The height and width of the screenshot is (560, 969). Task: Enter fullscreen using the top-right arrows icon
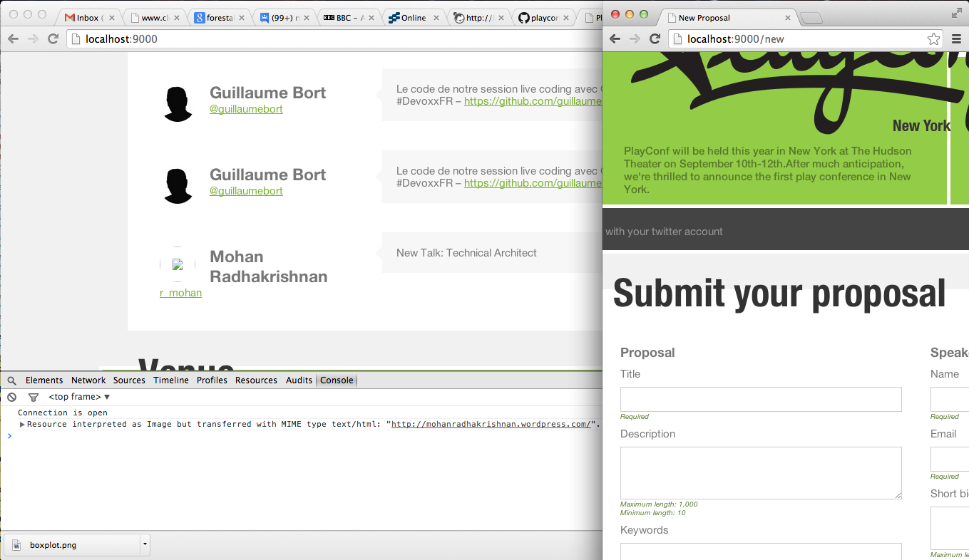coord(956,13)
